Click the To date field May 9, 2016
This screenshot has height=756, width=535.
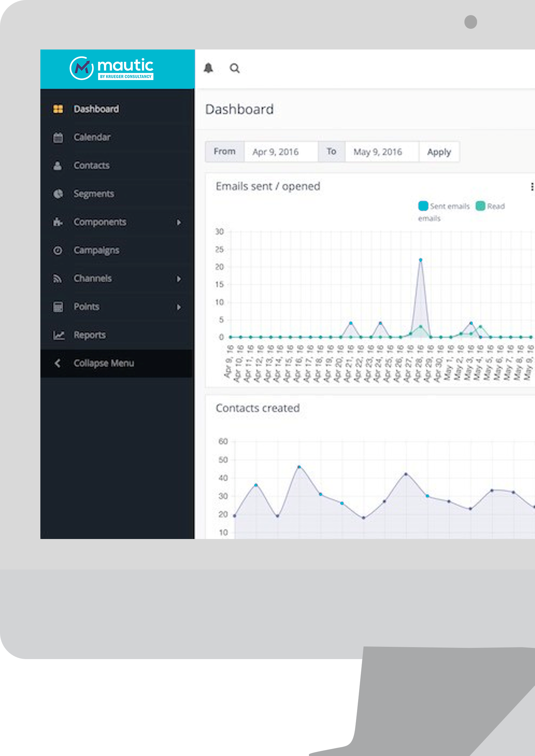pos(382,152)
